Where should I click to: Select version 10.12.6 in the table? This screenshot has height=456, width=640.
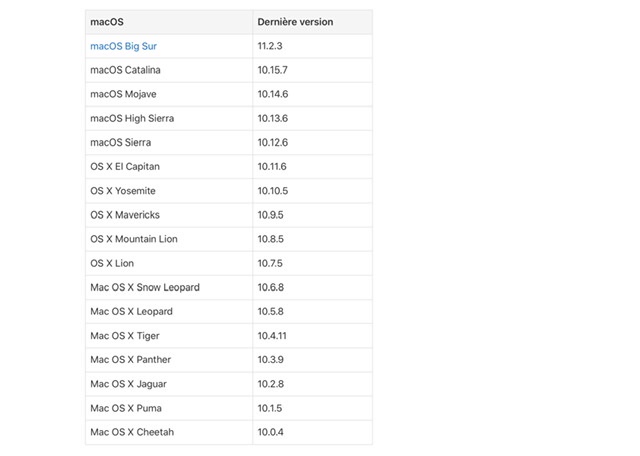click(273, 142)
